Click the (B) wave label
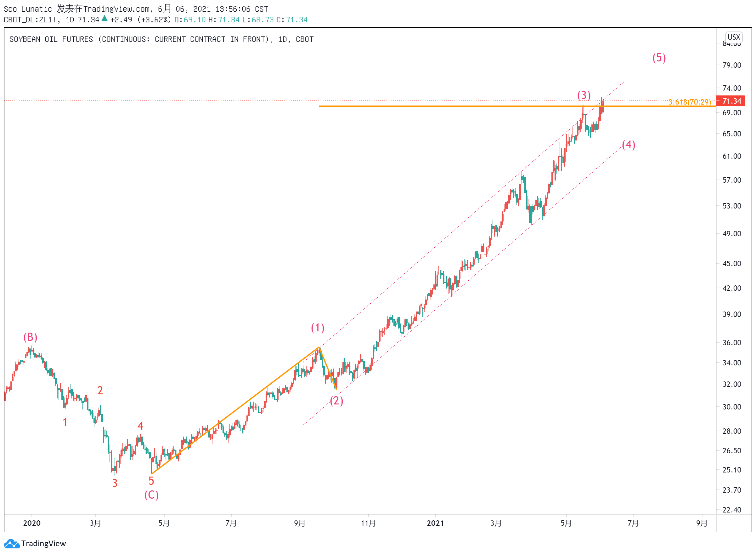756x555 pixels. point(30,337)
